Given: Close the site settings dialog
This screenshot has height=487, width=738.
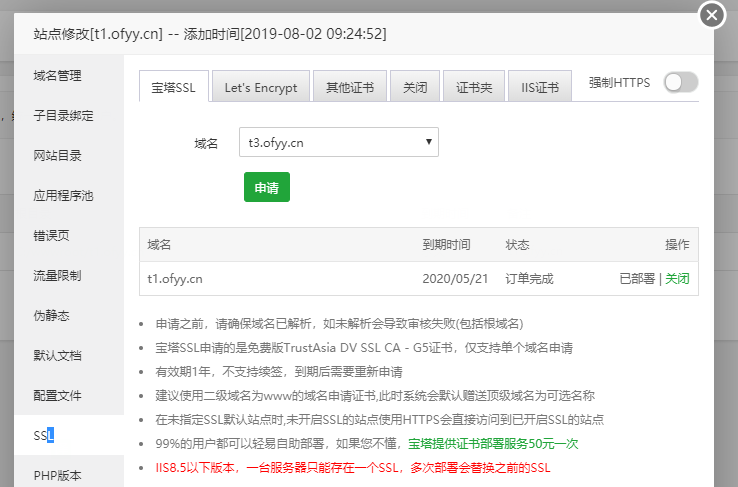Looking at the screenshot, I should (x=711, y=15).
